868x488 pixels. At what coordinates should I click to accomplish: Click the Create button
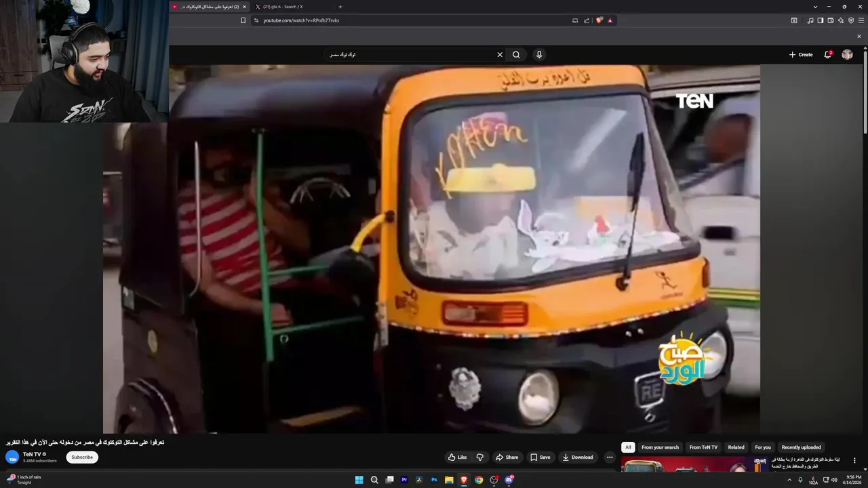[801, 55]
